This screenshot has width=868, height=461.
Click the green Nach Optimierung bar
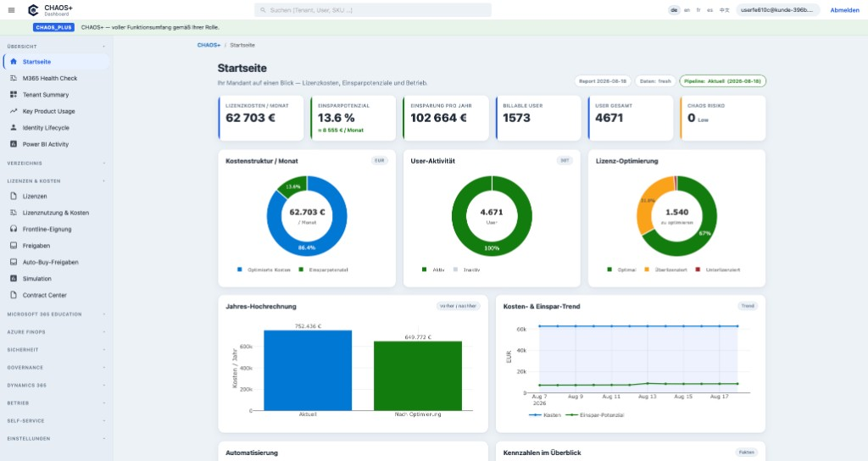point(418,375)
